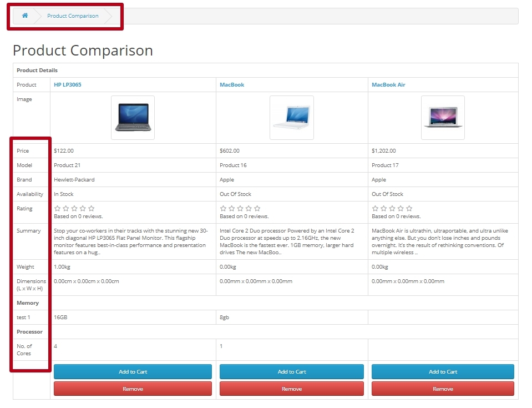Click the 16GB memory value
Image resolution: width=532 pixels, height=408 pixels.
[x=60, y=318]
